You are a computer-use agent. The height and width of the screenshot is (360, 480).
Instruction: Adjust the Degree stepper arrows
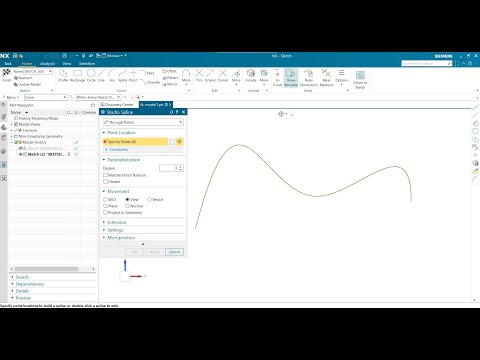tap(181, 168)
